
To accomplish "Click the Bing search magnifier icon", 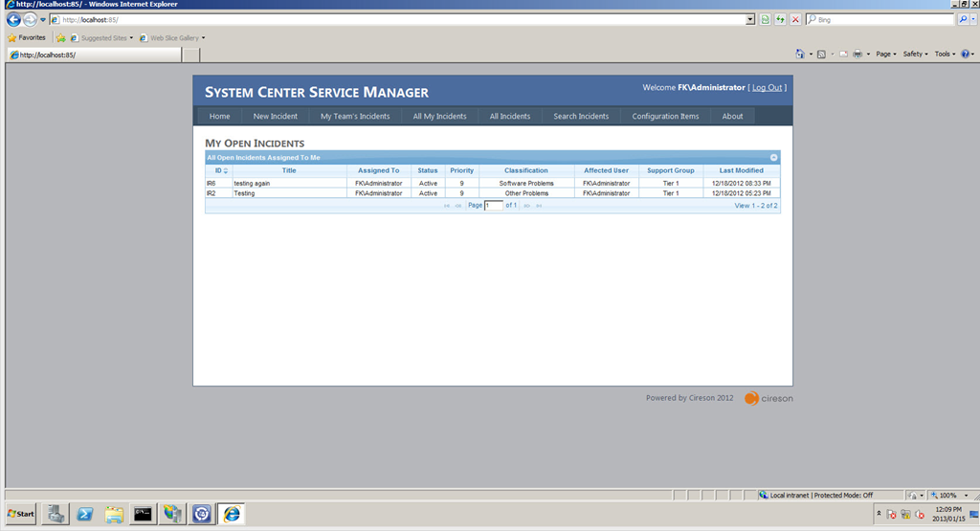I will pyautogui.click(x=963, y=19).
